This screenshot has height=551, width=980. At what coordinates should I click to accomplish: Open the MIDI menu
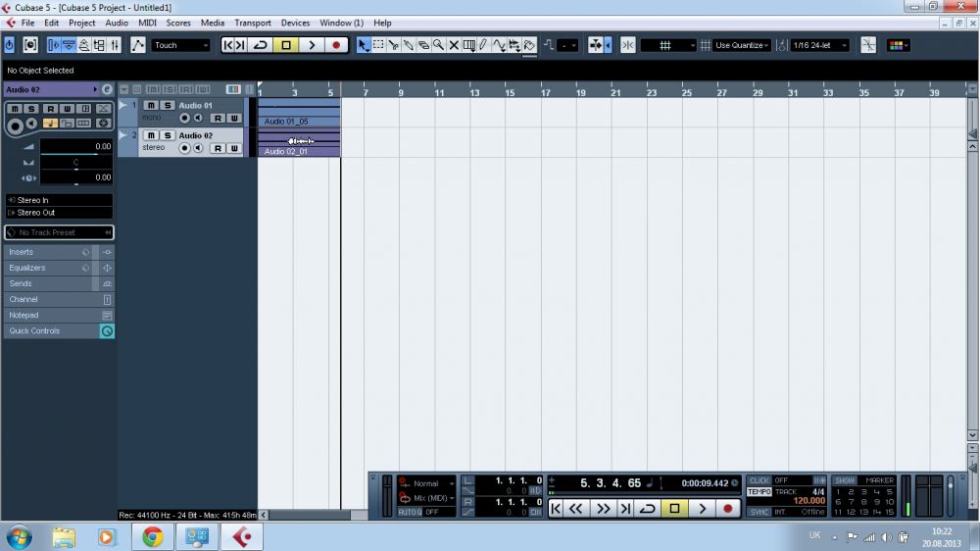[148, 23]
